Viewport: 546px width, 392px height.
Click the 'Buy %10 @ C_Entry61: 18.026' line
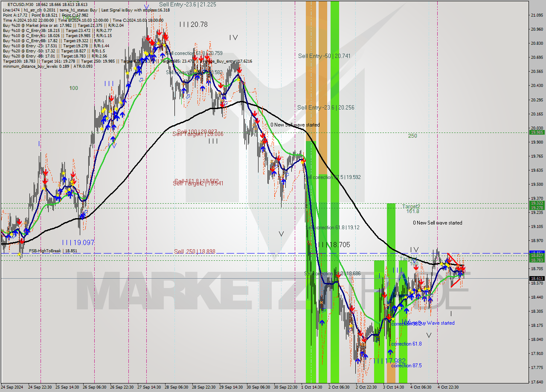pos(57,35)
